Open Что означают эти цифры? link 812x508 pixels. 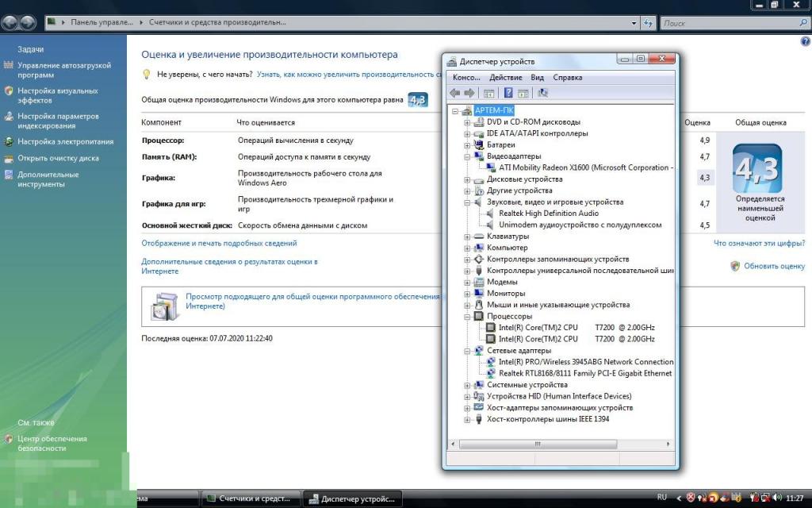(x=759, y=243)
